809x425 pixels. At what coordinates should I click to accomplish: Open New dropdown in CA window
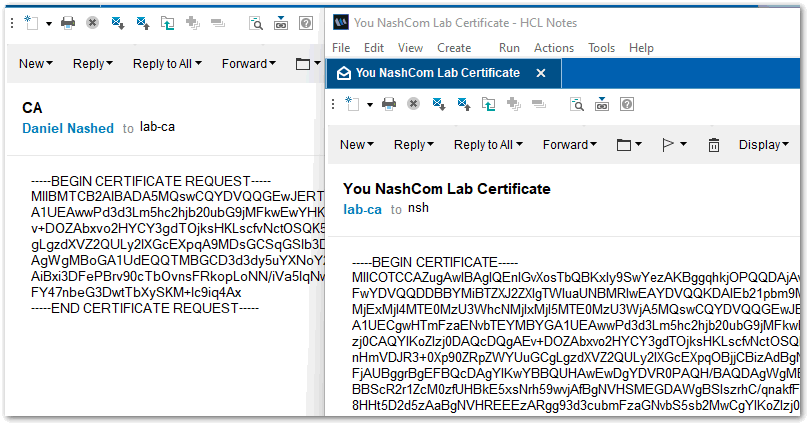(x=36, y=63)
